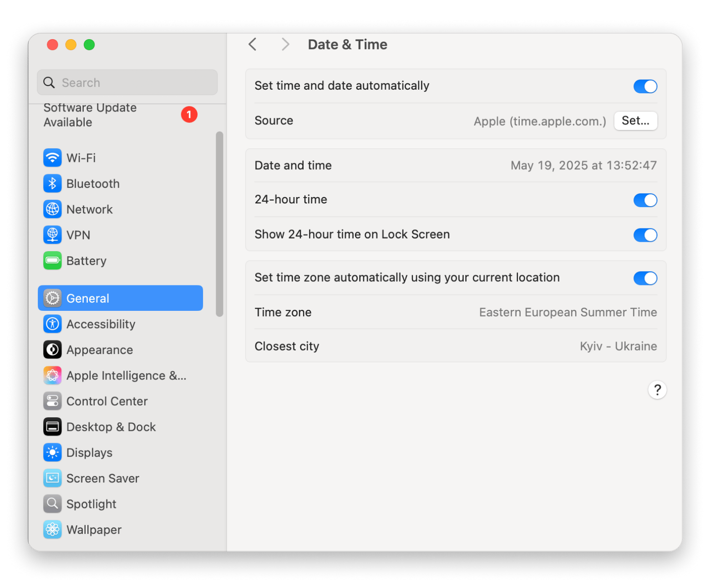Image resolution: width=710 pixels, height=588 pixels.
Task: Open Software Update Available notice
Action: [90, 115]
